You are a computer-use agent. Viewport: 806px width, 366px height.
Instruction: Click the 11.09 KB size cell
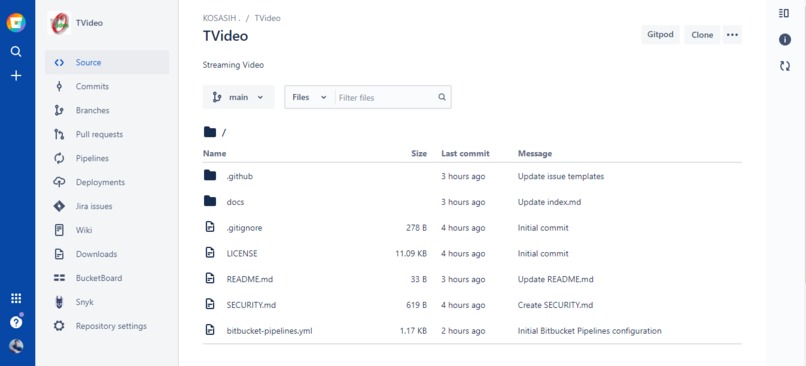(411, 253)
